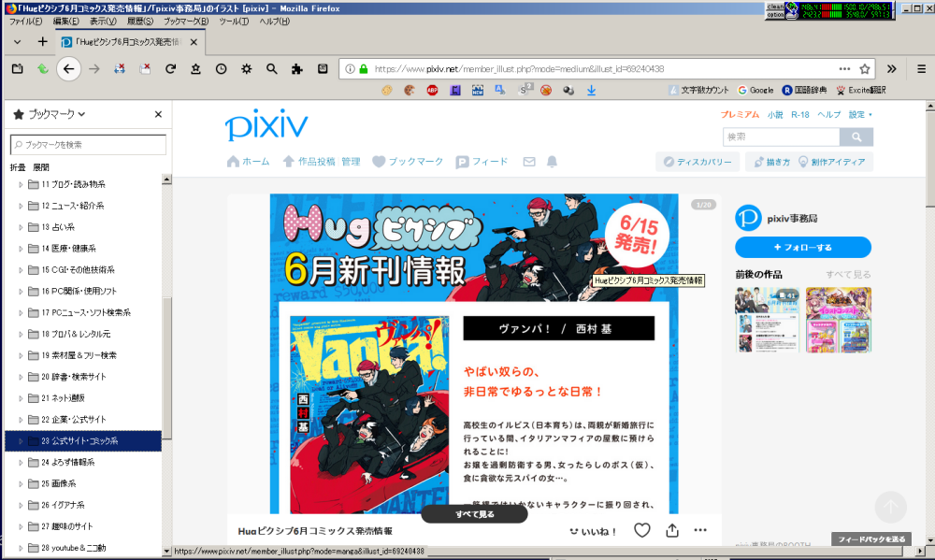This screenshot has height=560, width=935.
Task: Click the pixiv事務局 avatar icon
Action: (x=748, y=218)
